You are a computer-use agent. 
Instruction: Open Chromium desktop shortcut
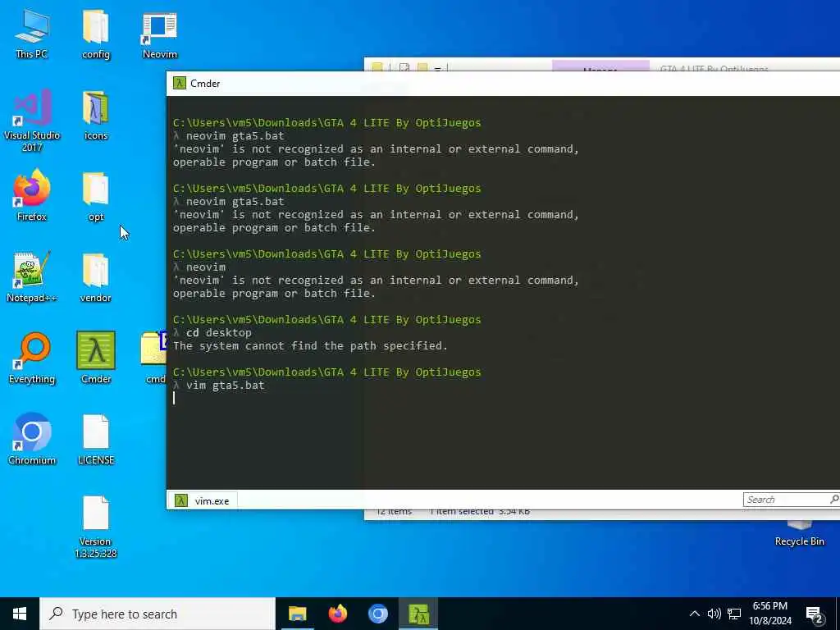pyautogui.click(x=32, y=440)
